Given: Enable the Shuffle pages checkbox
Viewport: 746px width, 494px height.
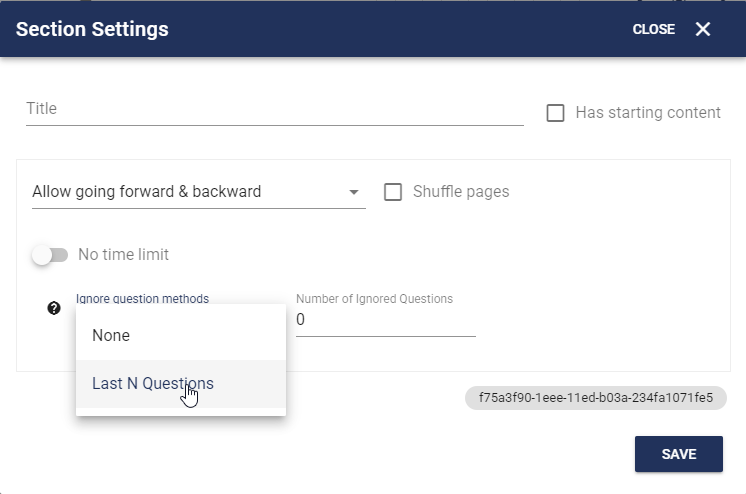Looking at the screenshot, I should 393,192.
